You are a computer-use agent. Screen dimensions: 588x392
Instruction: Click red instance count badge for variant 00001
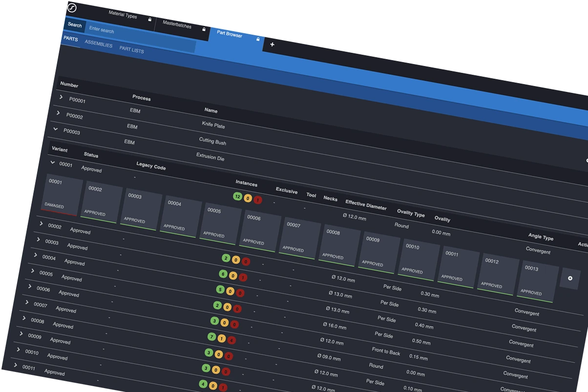[x=257, y=199]
